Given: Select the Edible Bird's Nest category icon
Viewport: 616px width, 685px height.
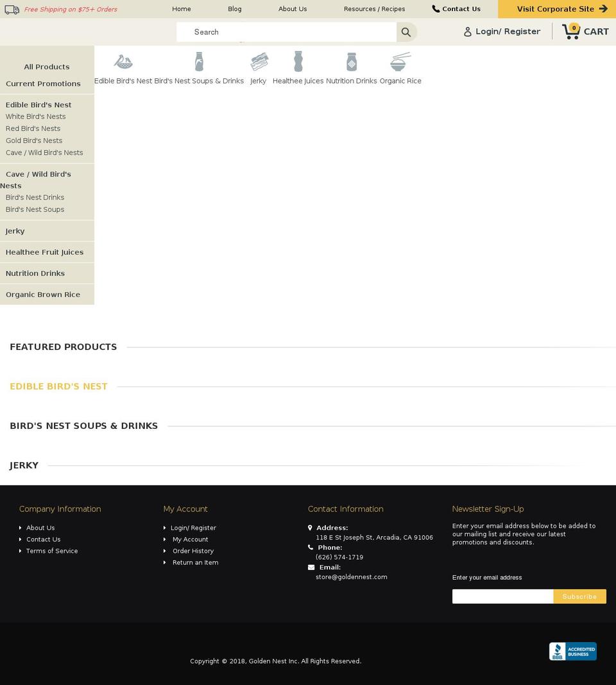Looking at the screenshot, I should point(124,62).
